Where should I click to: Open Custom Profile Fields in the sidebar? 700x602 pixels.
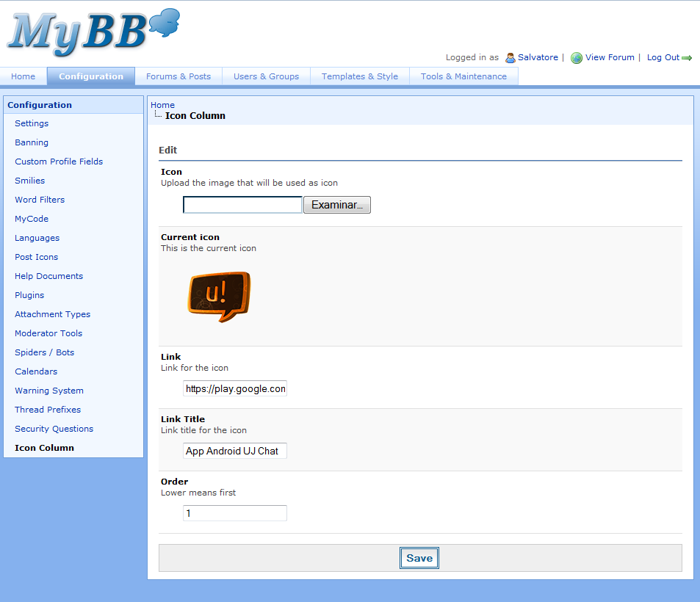tap(59, 162)
